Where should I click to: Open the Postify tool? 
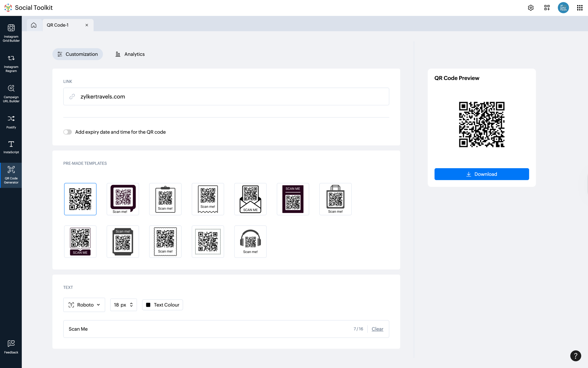[11, 122]
